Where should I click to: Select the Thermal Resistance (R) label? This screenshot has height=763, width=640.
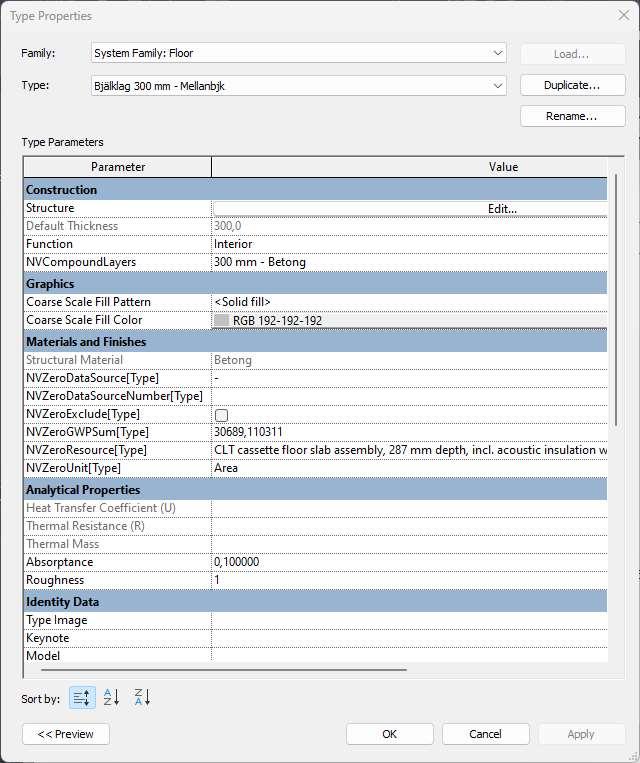[x=85, y=526]
